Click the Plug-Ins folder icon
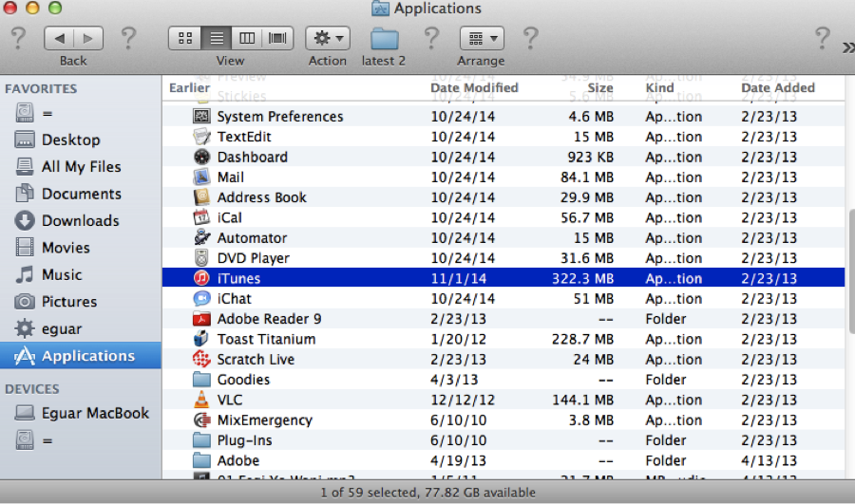 point(201,439)
